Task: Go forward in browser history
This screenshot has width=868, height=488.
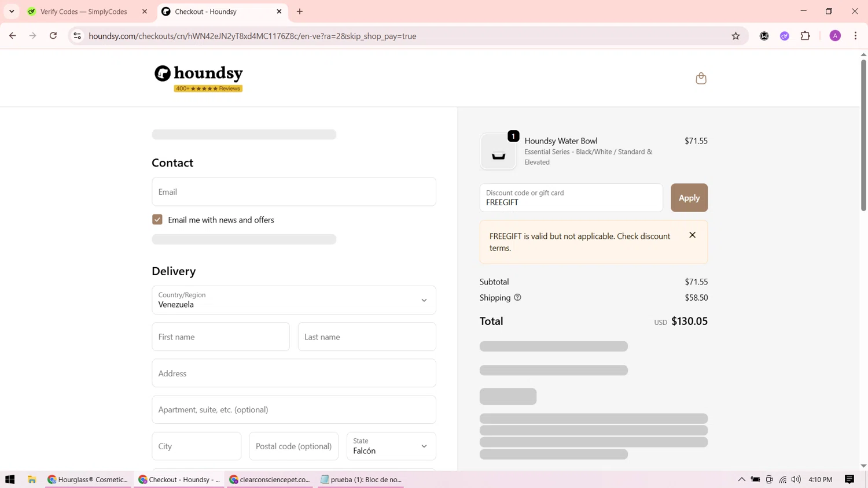Action: pyautogui.click(x=33, y=36)
